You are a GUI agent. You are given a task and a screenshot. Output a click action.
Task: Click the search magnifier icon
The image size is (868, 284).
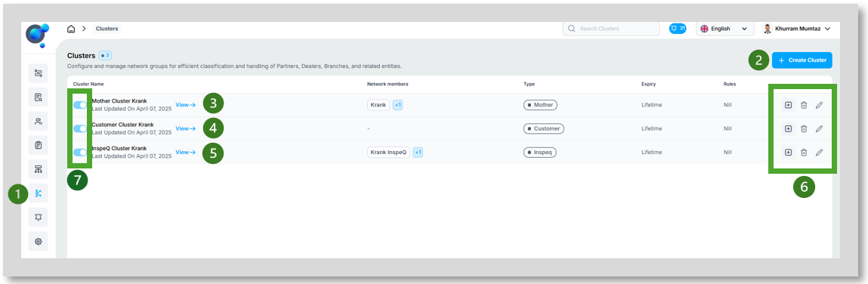[x=572, y=29]
